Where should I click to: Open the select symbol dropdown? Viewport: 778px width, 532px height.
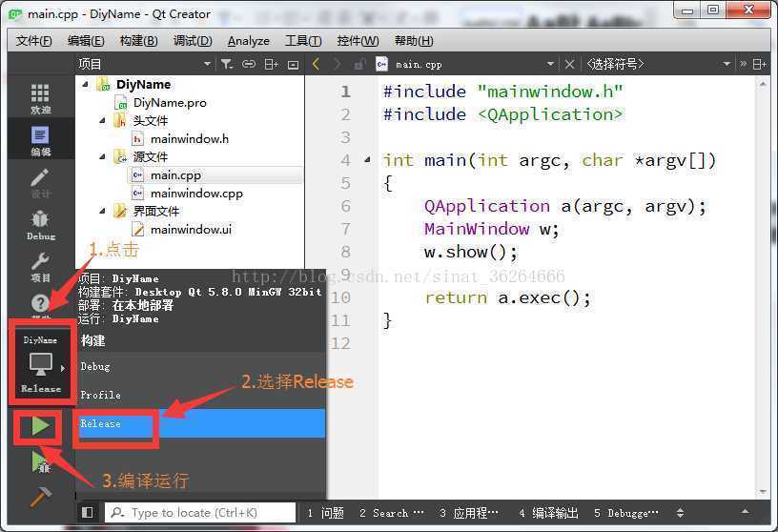(x=727, y=64)
